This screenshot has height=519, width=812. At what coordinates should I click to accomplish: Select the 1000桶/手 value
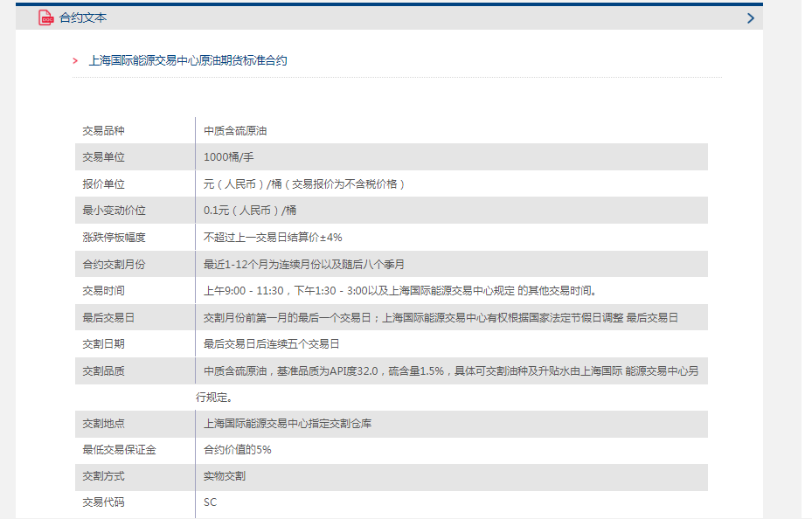pyautogui.click(x=228, y=157)
